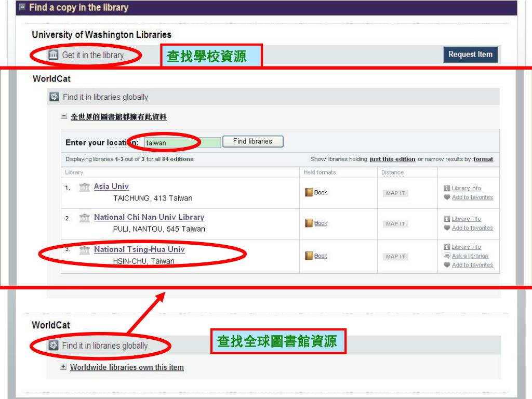532x399 pixels.
Task: Open the 全世界的圖書館都擁有此資料 link
Action: pyautogui.click(x=118, y=117)
